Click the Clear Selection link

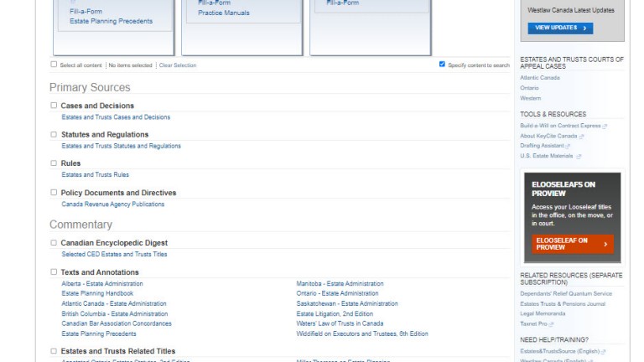178,65
